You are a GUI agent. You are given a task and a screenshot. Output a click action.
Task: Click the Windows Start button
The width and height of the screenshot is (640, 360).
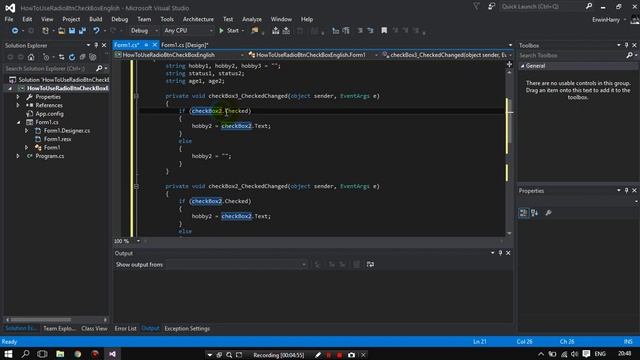[x=8, y=354]
